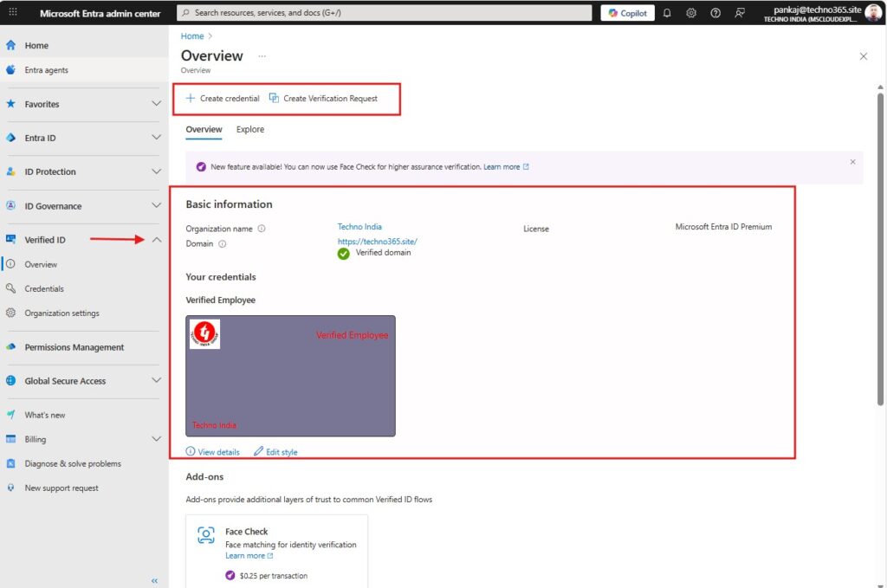Collapse the left sidebar with double chevron
The image size is (887, 588).
pyautogui.click(x=155, y=580)
